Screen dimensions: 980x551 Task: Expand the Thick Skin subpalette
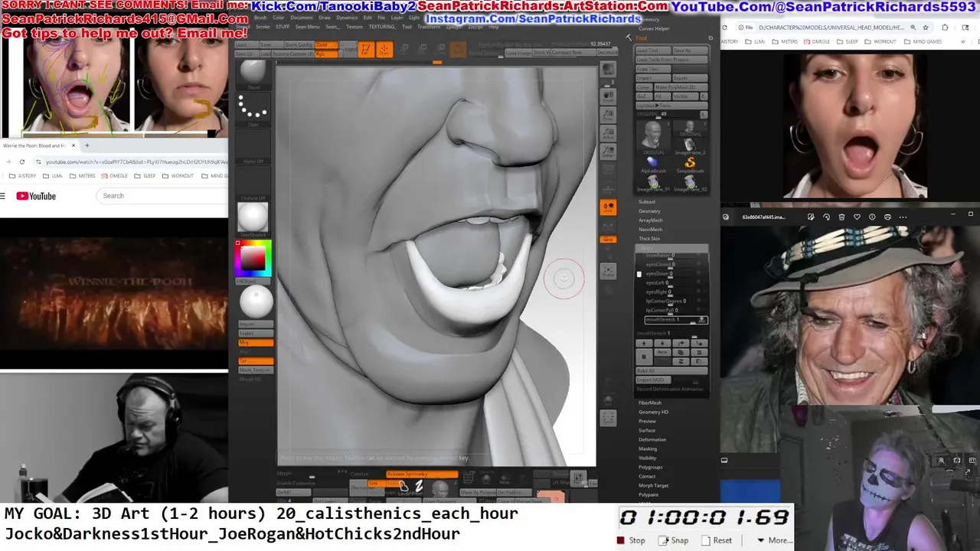[649, 239]
